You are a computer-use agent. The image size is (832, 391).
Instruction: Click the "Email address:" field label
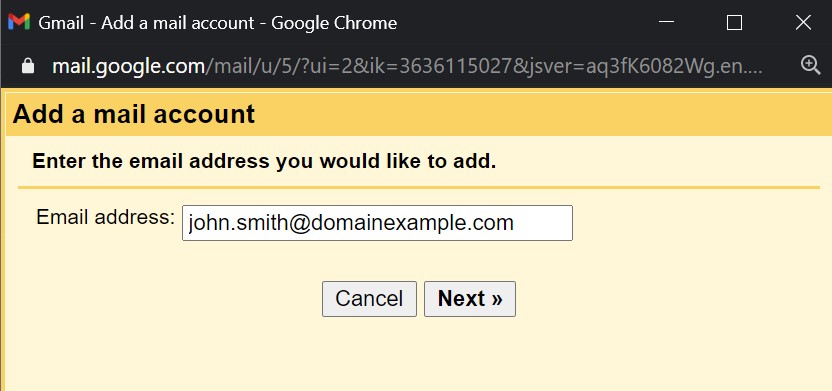[106, 217]
